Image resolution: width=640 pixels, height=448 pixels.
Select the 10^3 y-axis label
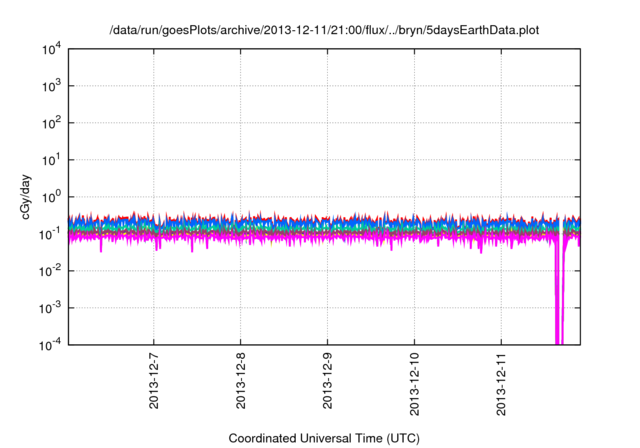point(52,86)
